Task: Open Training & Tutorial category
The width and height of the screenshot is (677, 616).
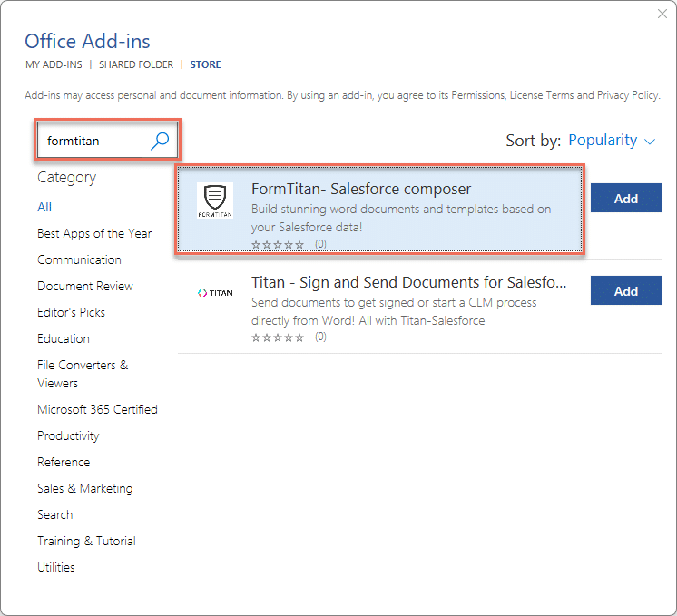Action: pyautogui.click(x=86, y=542)
